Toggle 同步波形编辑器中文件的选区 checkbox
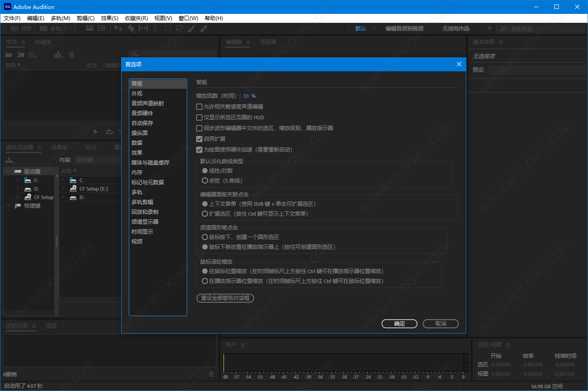The image size is (588, 391). click(199, 128)
